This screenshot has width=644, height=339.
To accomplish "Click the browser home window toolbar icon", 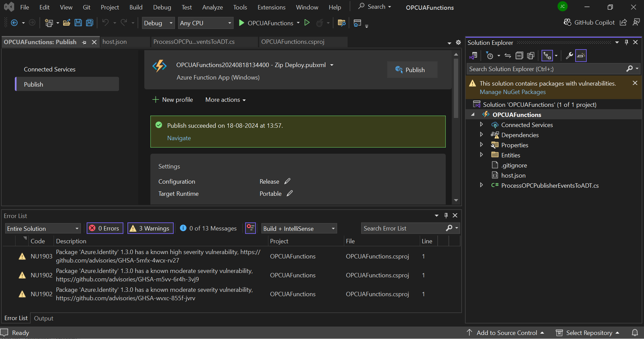I will (357, 23).
